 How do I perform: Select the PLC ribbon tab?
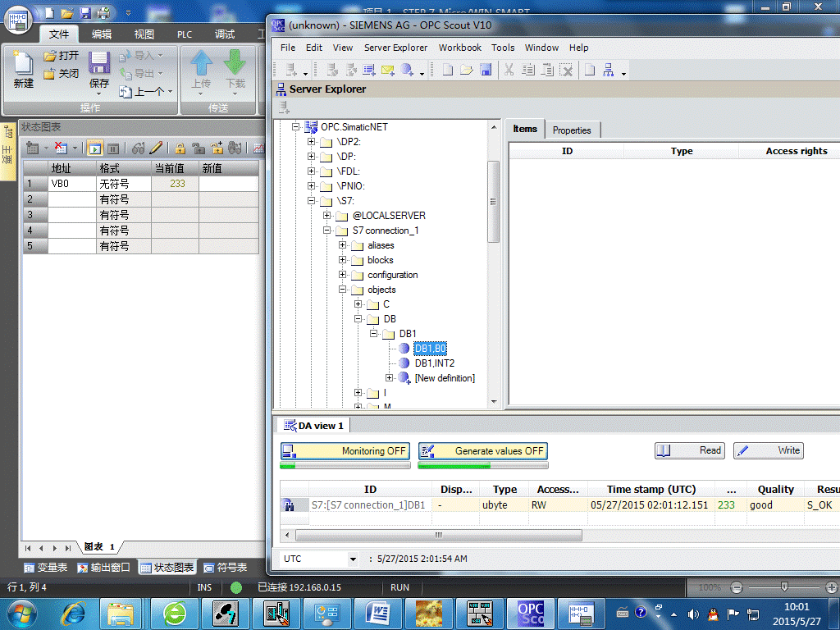185,34
